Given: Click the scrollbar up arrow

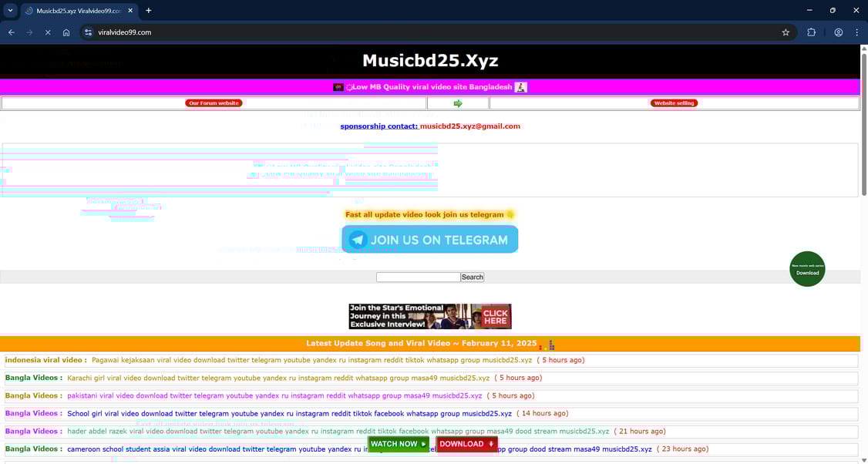Looking at the screenshot, I should pos(864,48).
